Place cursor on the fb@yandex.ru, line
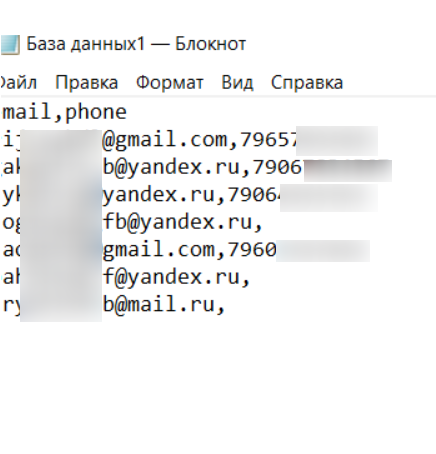The image size is (436, 454). click(183, 222)
